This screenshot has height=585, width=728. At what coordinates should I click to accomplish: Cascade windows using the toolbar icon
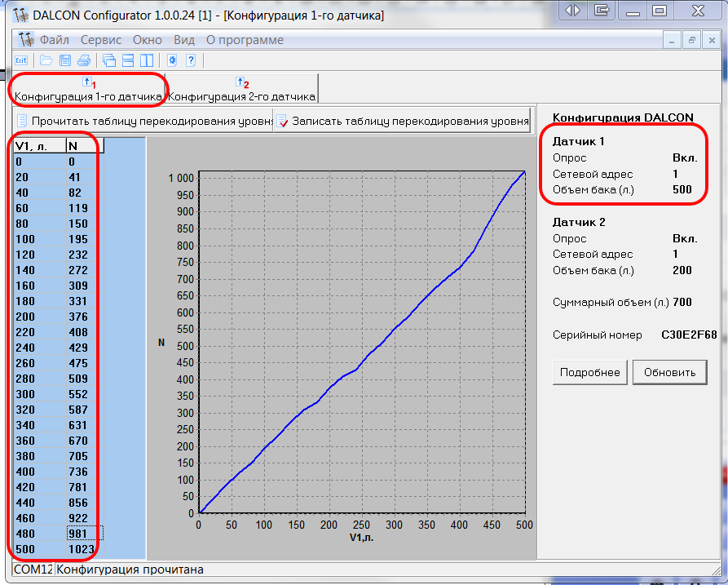point(109,60)
